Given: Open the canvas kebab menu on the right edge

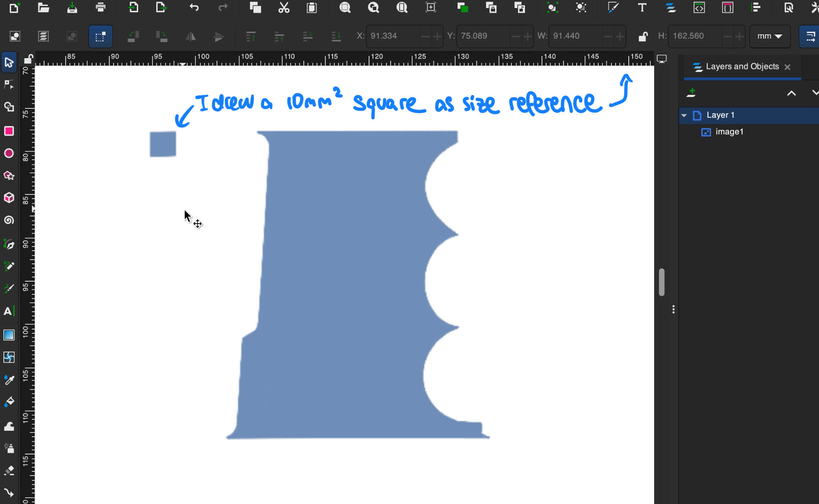Looking at the screenshot, I should click(x=674, y=309).
